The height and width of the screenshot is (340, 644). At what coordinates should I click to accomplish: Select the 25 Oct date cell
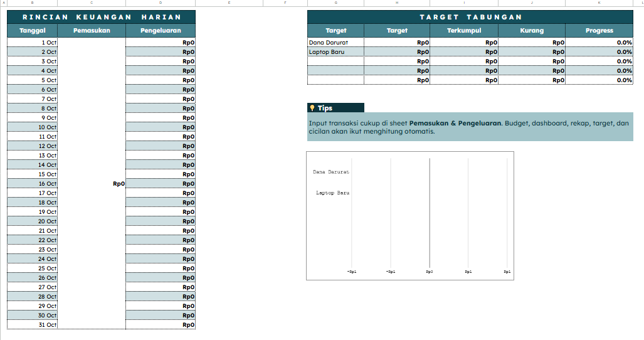tap(32, 268)
